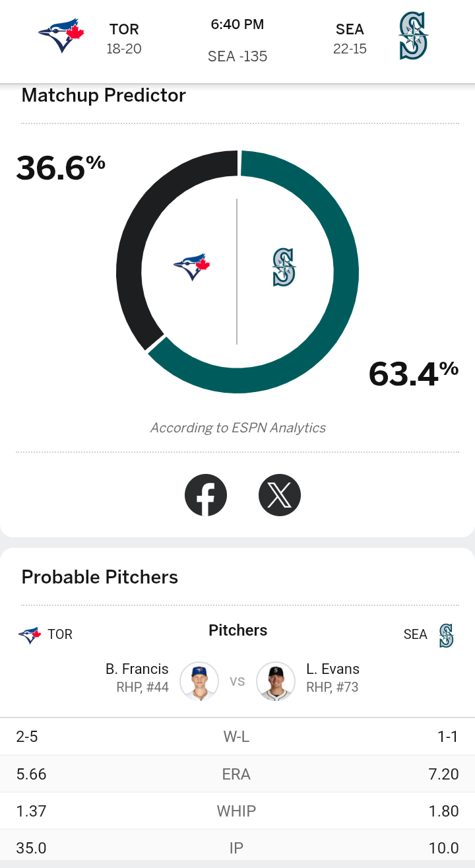Tap the ERA stat row label
Viewport: 475px width, 868px height.
pos(236,774)
